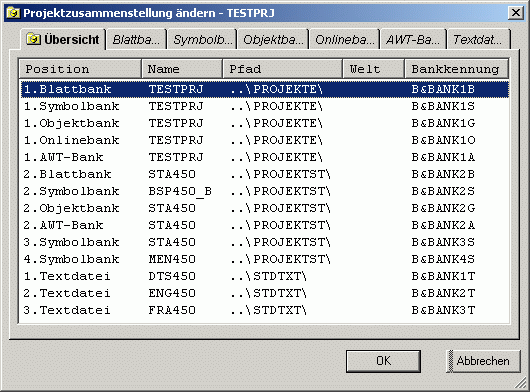Select the 2.Objektbank row
This screenshot has height=392, width=530.
click(265, 208)
